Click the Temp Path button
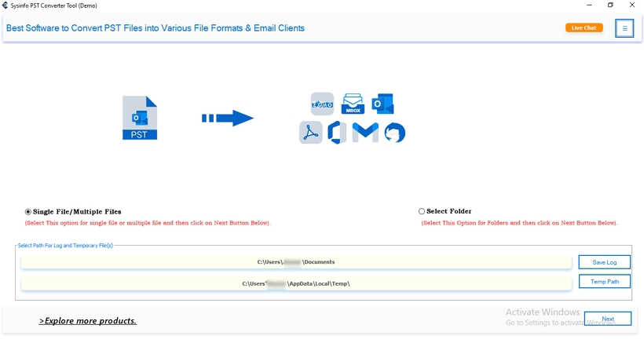Viewport: 644px width, 343px height. click(604, 282)
